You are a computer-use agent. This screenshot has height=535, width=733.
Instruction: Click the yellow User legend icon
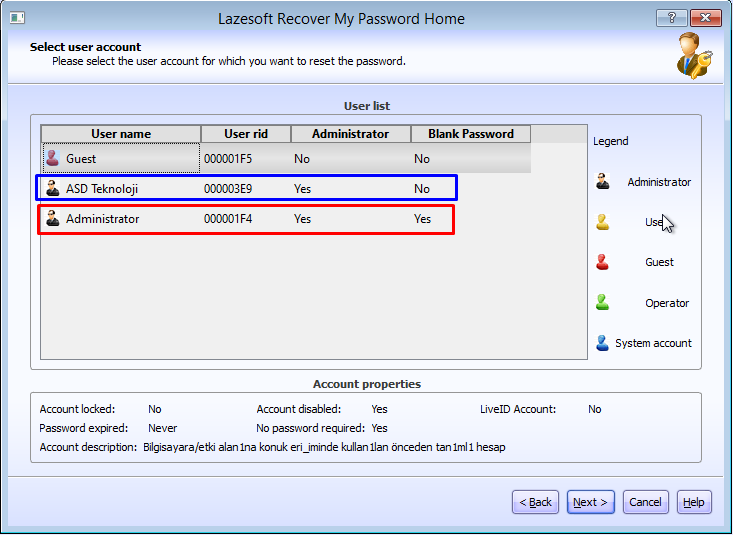pos(603,222)
